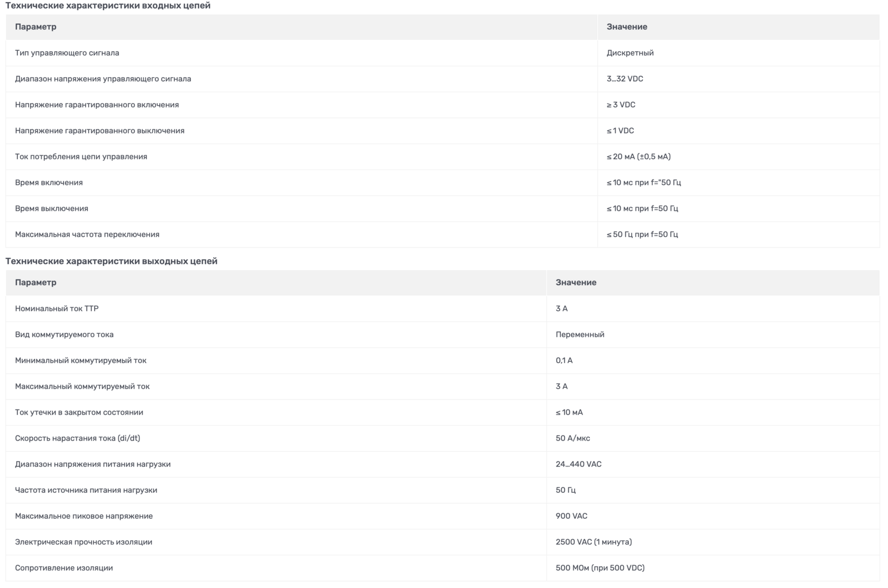
Task: Select 'Максимальное пиковое напряжение' parameter
Action: 84,516
